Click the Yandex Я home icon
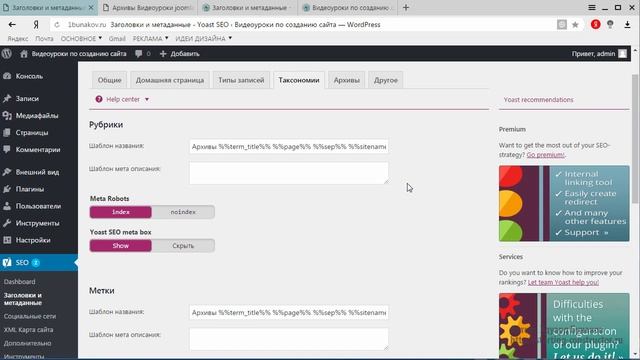 (x=36, y=24)
